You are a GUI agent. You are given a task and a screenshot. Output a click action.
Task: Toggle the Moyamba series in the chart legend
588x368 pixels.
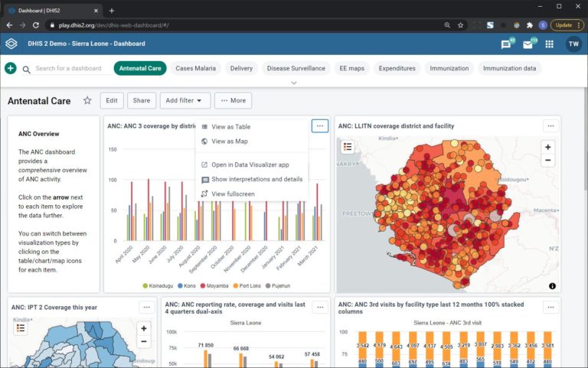tap(218, 285)
